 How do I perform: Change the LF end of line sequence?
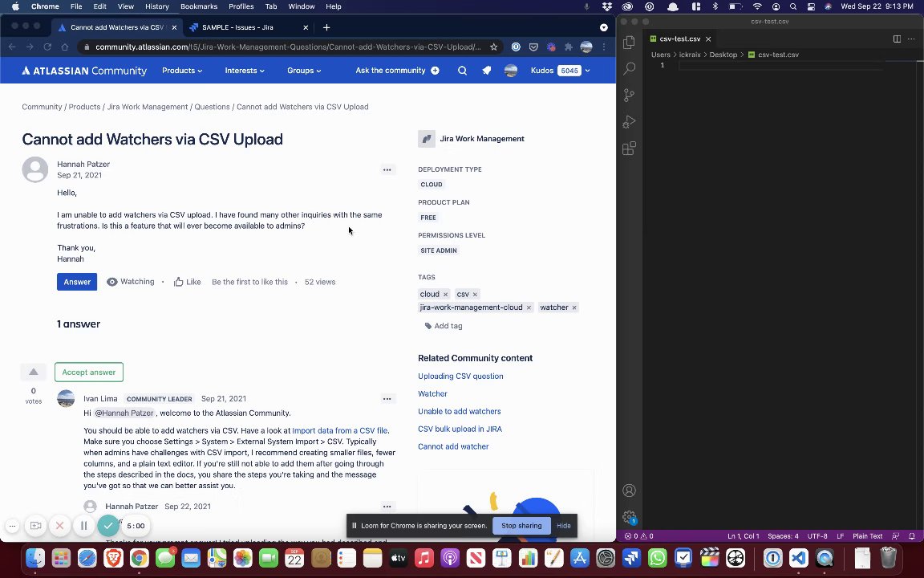point(841,536)
